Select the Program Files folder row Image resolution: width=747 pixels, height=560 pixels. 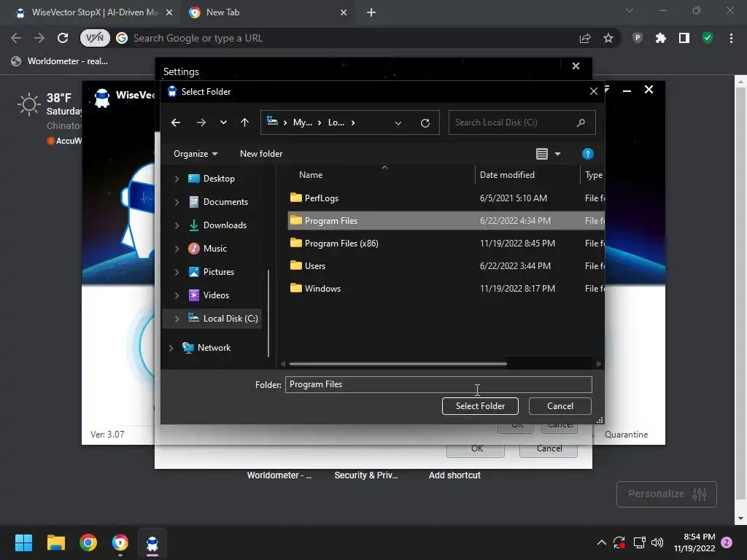[446, 221]
